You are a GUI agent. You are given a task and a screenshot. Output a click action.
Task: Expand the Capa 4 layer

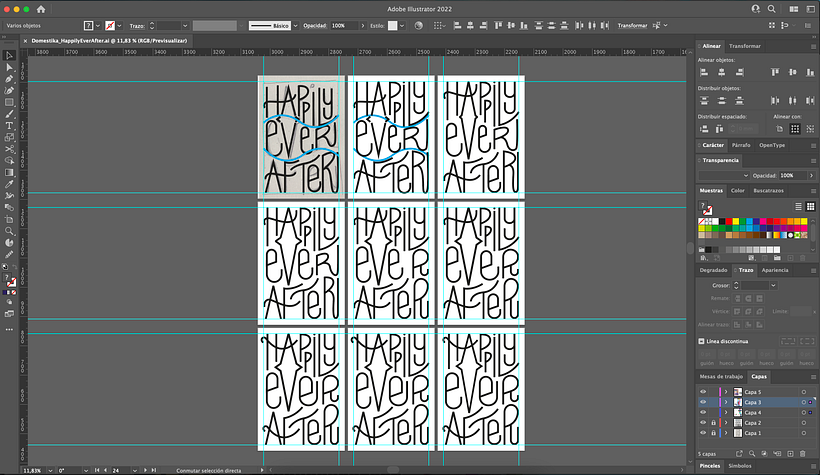(726, 412)
